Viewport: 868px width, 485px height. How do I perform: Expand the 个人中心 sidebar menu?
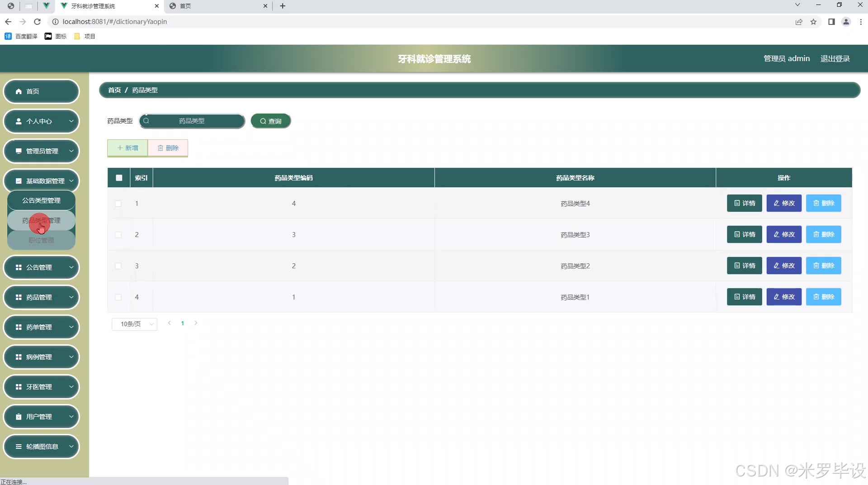tap(41, 121)
